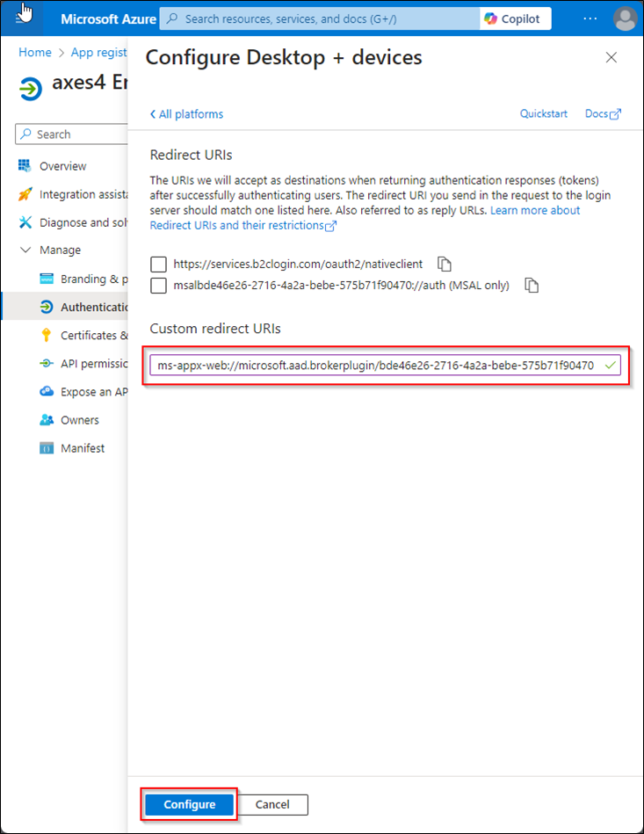Click the API permissions icon
This screenshot has height=834, width=644.
[x=47, y=363]
